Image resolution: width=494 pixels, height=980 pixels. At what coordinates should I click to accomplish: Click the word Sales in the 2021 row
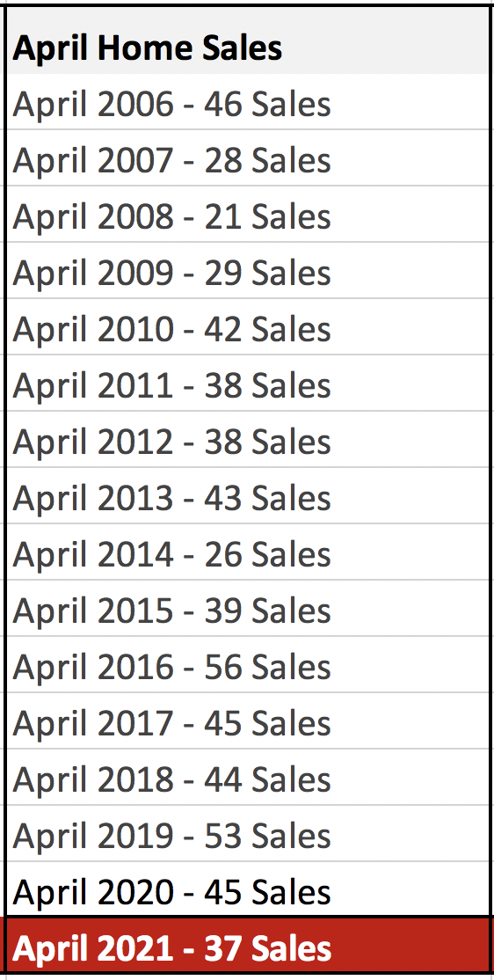(x=292, y=947)
